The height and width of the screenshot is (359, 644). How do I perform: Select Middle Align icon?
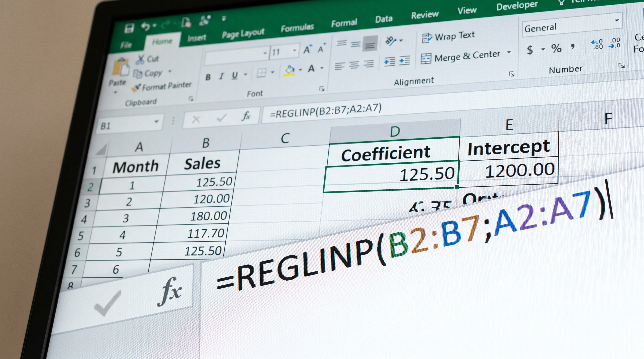click(x=355, y=44)
